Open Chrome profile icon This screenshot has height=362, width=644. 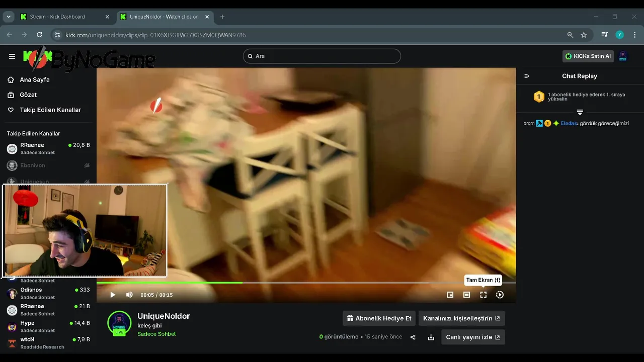coord(620,35)
